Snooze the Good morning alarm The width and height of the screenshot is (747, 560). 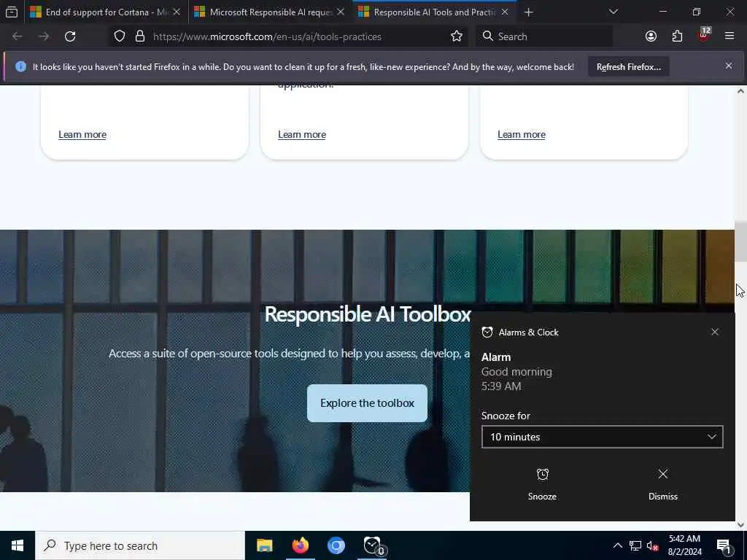(x=542, y=484)
